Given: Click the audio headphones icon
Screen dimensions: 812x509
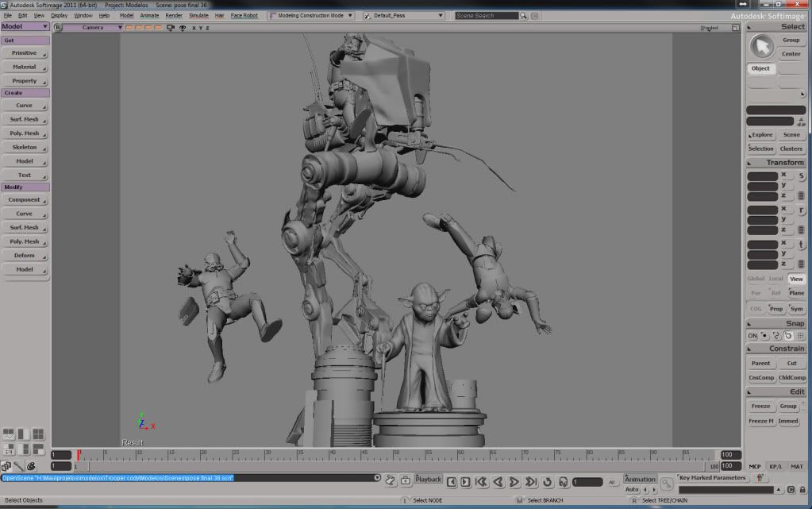Looking at the screenshot, I should [563, 481].
